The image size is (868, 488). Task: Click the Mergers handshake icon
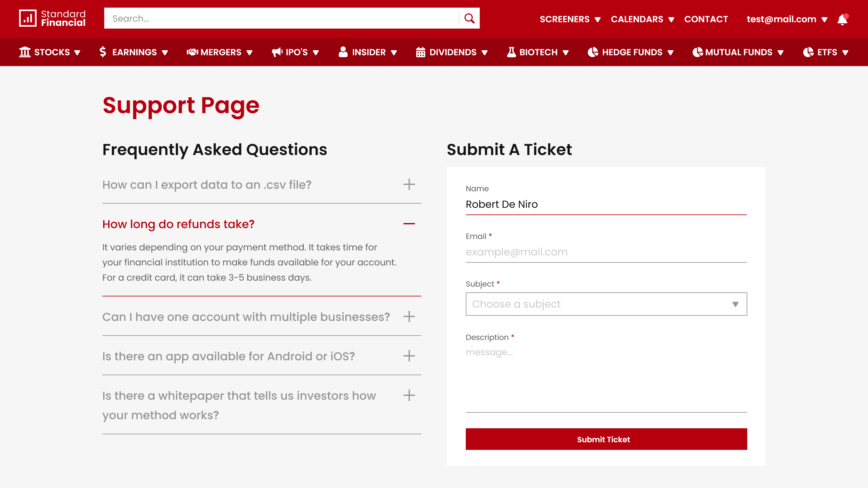click(x=192, y=52)
